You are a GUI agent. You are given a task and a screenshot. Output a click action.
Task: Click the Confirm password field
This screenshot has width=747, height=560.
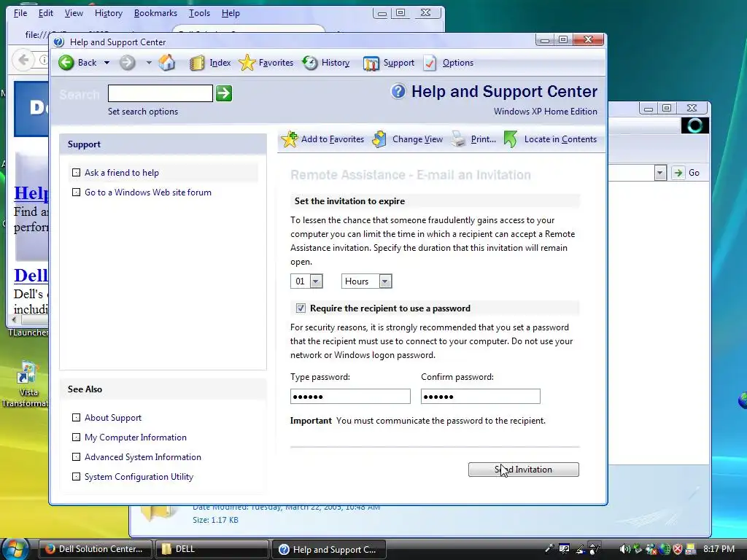pyautogui.click(x=480, y=396)
